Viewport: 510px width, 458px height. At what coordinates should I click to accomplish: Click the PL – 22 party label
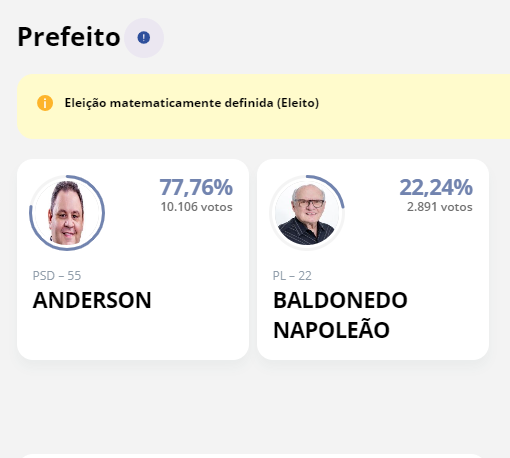click(292, 276)
